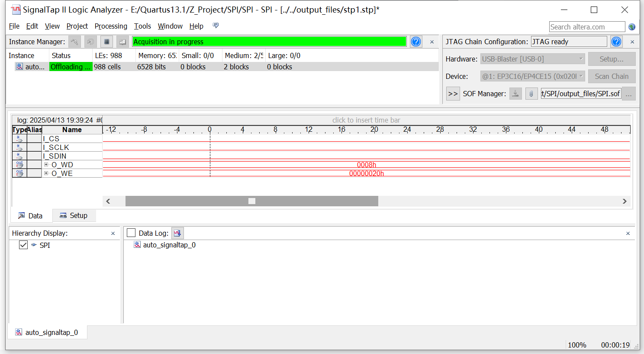This screenshot has height=354, width=644.
Task: Expand the O_WD signal group
Action: click(46, 165)
